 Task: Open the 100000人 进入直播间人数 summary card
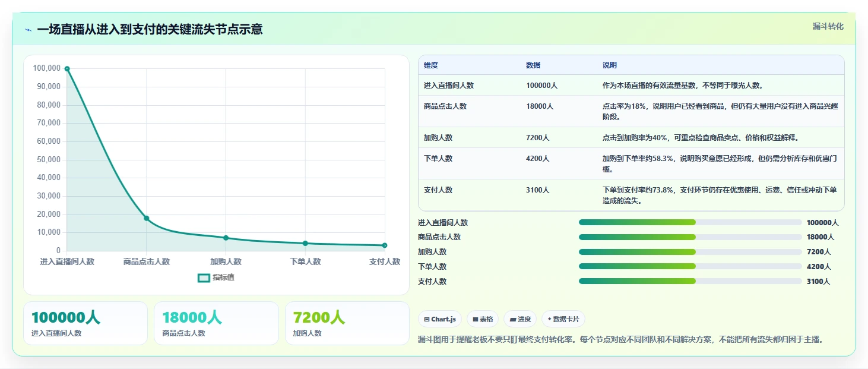click(x=85, y=323)
